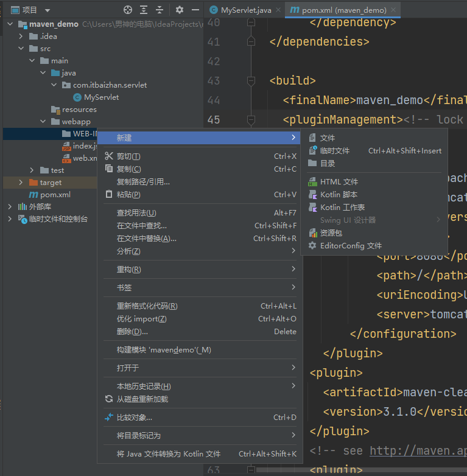Collapse the maven_demo root node
This screenshot has height=476, width=467.
pos(10,24)
